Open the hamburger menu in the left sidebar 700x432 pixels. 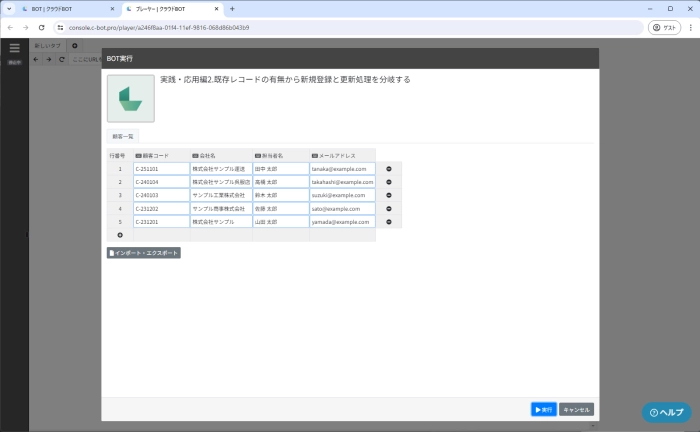point(14,47)
